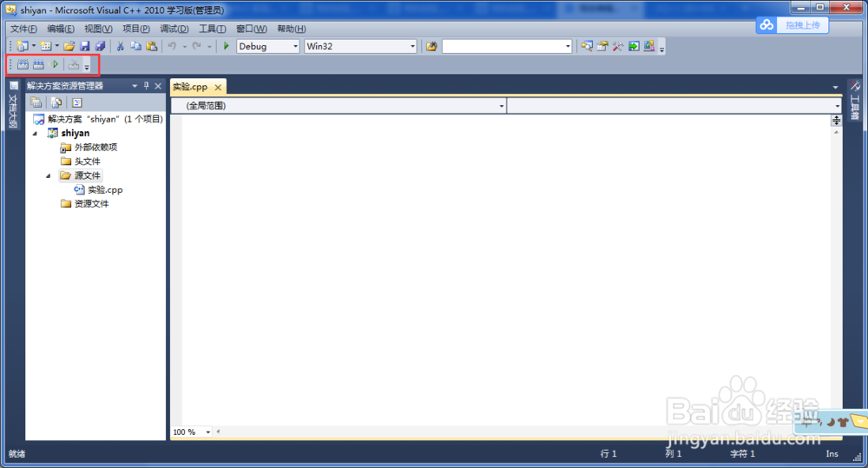Select the 头文件 folder
This screenshot has width=868, height=468.
click(x=81, y=161)
